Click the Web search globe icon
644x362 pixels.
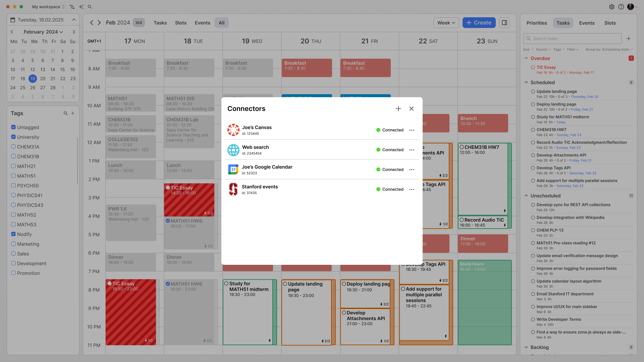tap(233, 150)
